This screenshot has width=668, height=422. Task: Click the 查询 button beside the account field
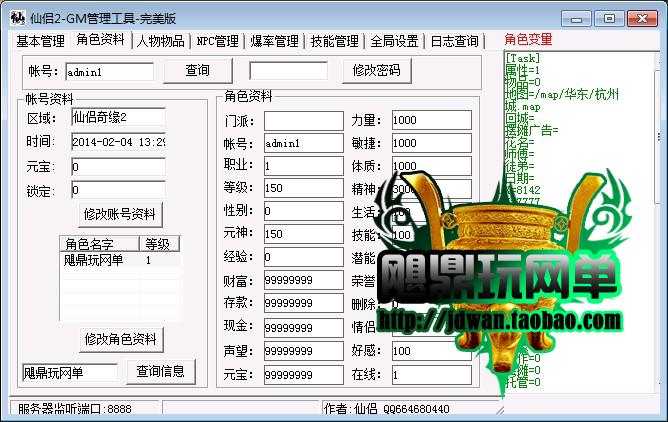click(x=198, y=70)
